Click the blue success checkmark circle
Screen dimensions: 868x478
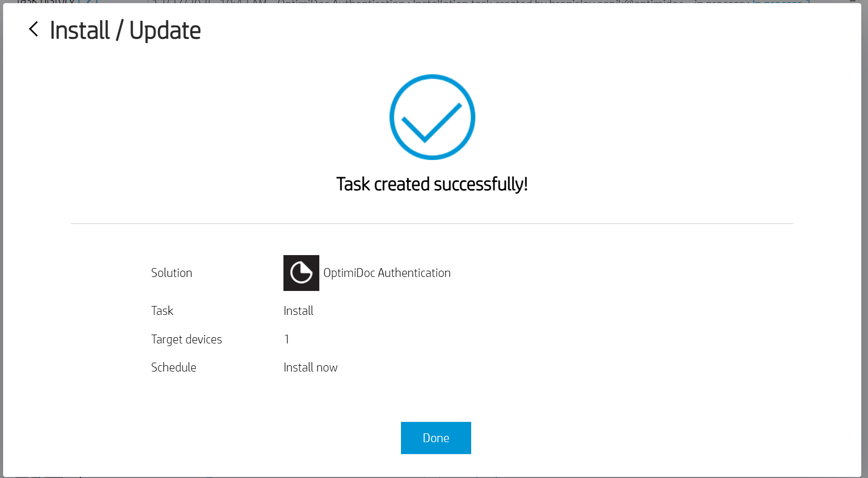(432, 117)
